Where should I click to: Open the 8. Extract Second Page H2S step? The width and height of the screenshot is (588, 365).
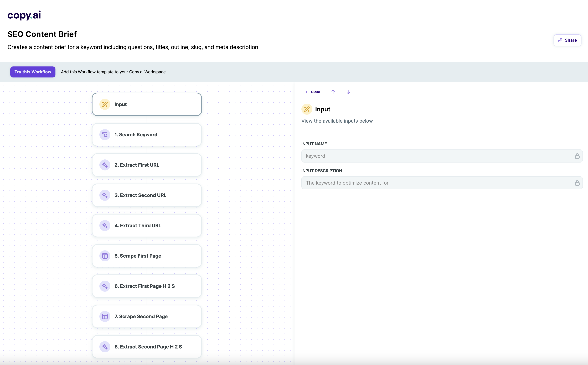pyautogui.click(x=147, y=347)
